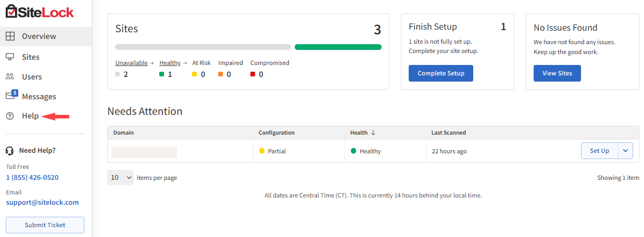Expand the Set Up dropdown arrow

(625, 151)
